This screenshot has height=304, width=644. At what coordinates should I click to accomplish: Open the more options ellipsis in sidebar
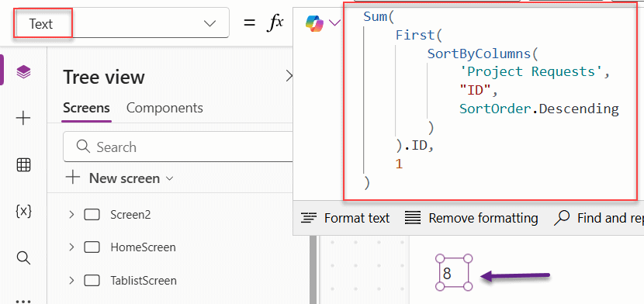point(23,301)
